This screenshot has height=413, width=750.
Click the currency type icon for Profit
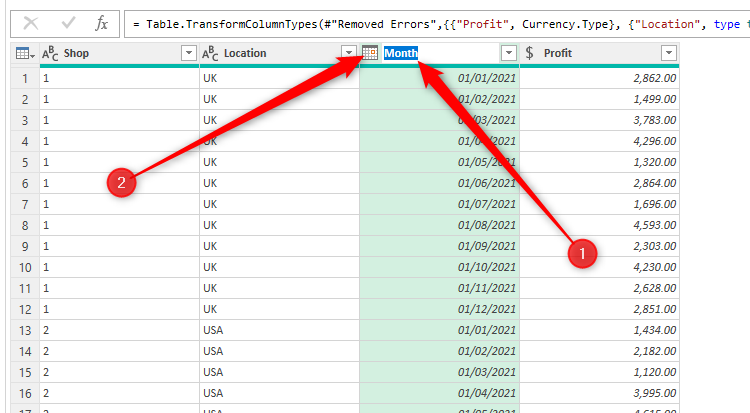529,53
